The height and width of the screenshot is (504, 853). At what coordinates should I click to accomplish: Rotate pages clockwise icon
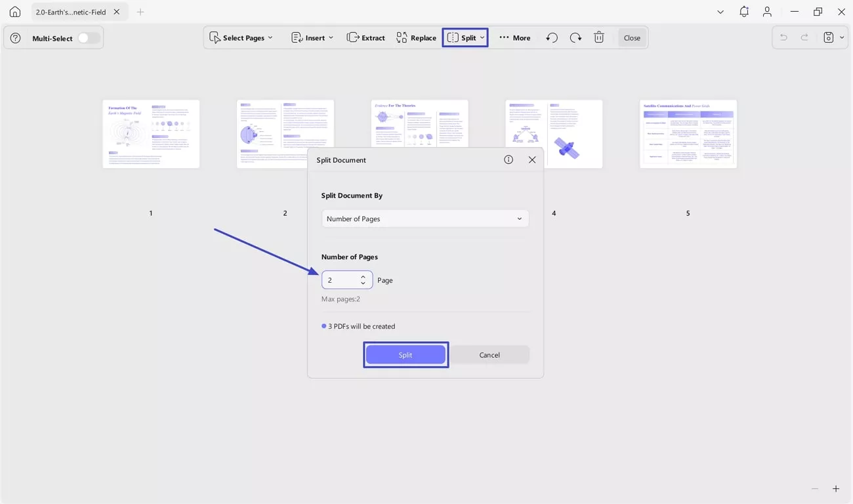[x=575, y=38]
